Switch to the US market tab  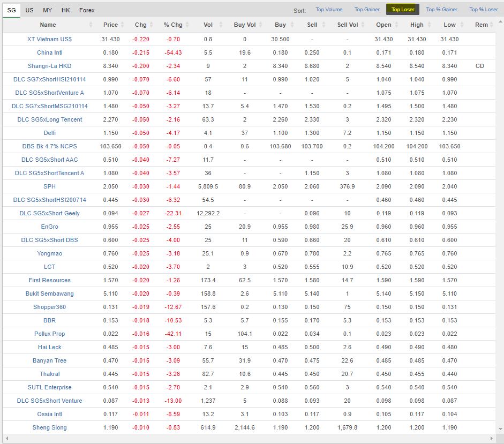click(29, 10)
